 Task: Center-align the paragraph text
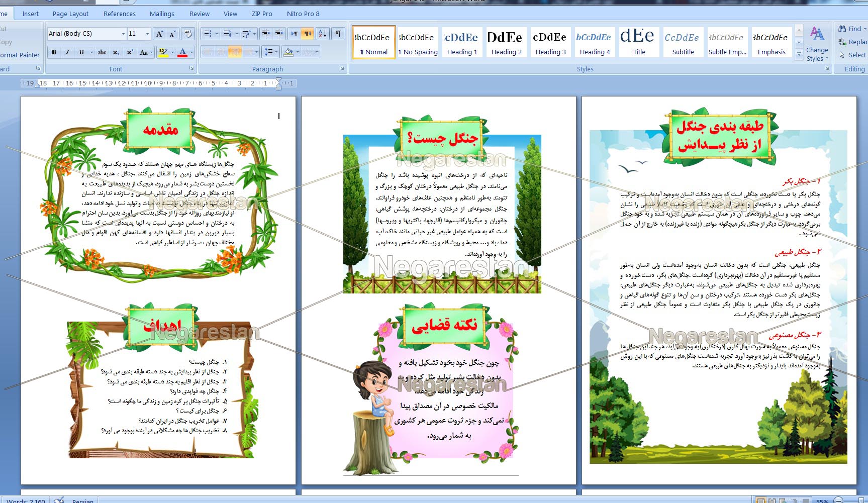coord(221,52)
